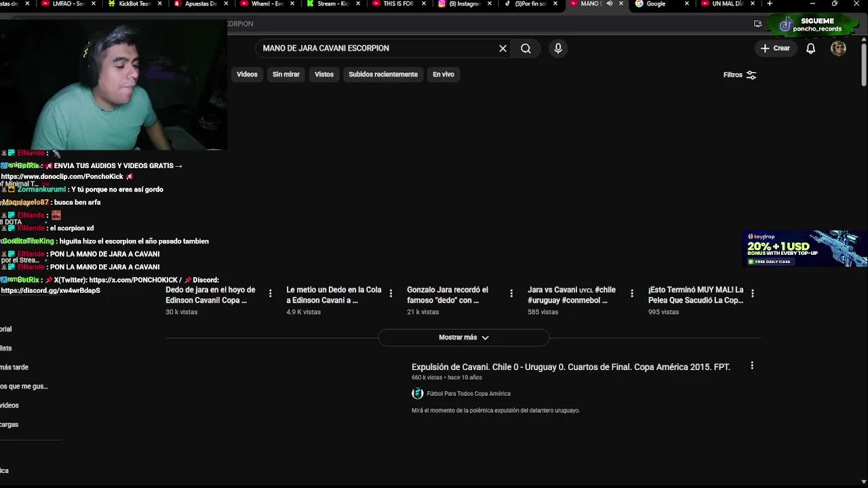868x488 pixels.
Task: Open the account avatar menu
Action: pos(838,48)
